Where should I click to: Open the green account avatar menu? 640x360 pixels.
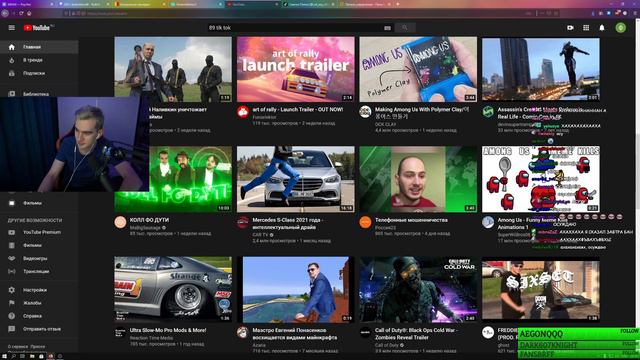point(620,28)
